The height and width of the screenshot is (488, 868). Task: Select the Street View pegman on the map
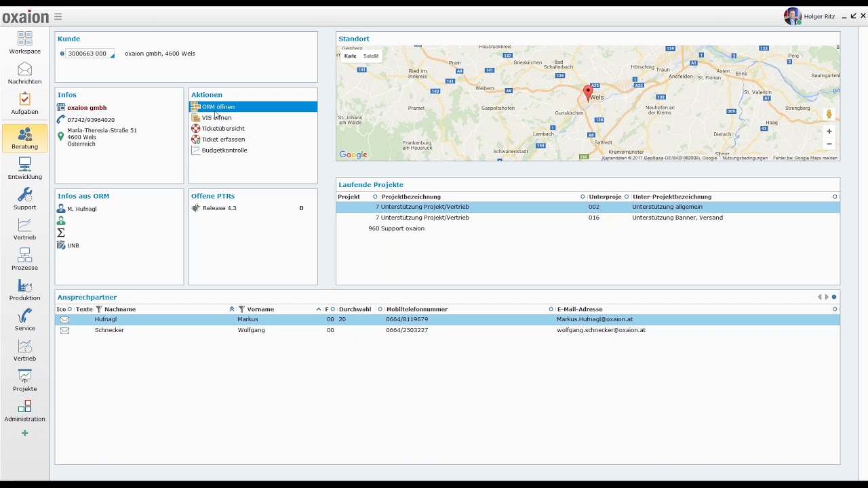[829, 114]
